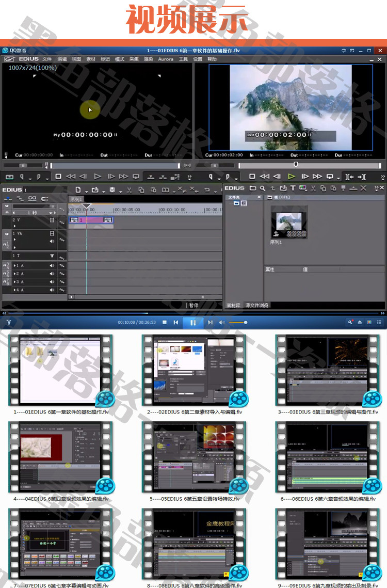Open the QQ player playlist icon
387x588 pixels.
[x=379, y=322]
